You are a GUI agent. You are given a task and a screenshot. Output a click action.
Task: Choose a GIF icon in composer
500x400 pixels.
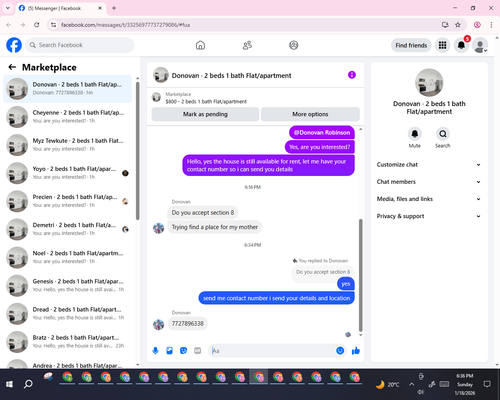pyautogui.click(x=198, y=351)
